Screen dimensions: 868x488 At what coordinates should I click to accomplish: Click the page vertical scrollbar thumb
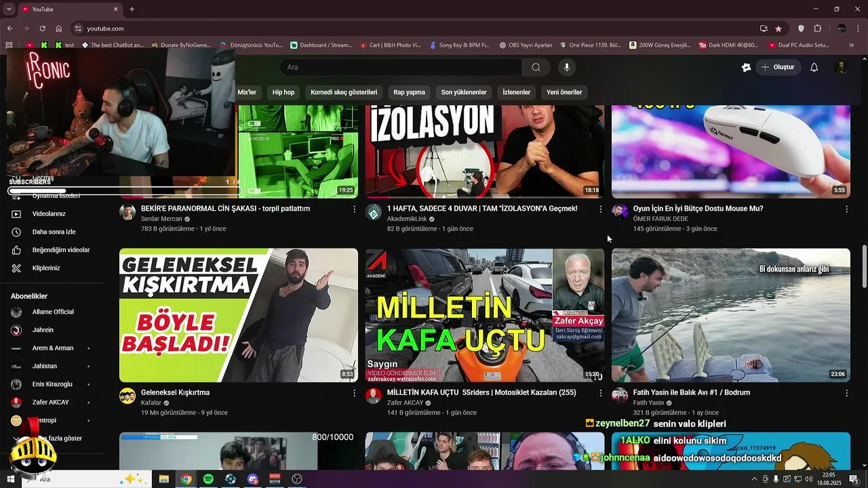pyautogui.click(x=865, y=266)
